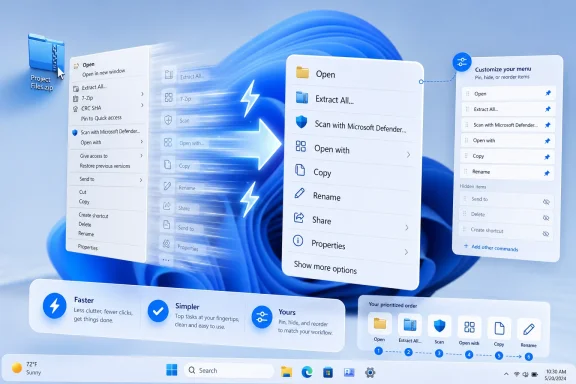Open the Photos app taskbar icon

[x=349, y=373]
